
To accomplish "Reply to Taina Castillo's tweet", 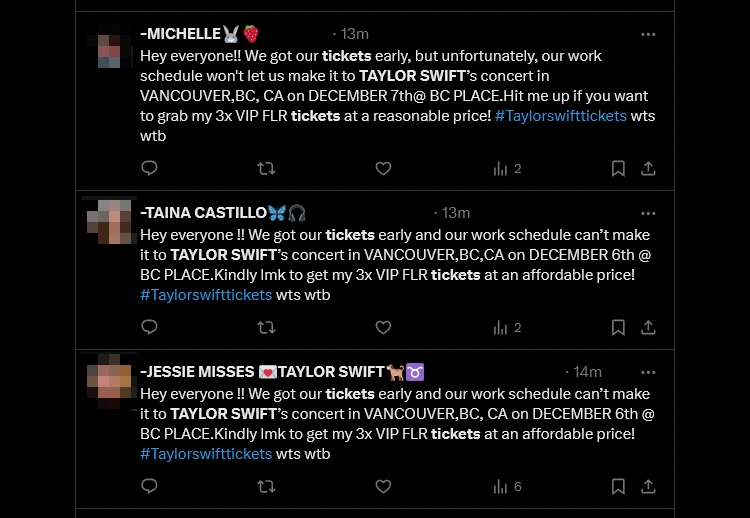I will [x=149, y=327].
